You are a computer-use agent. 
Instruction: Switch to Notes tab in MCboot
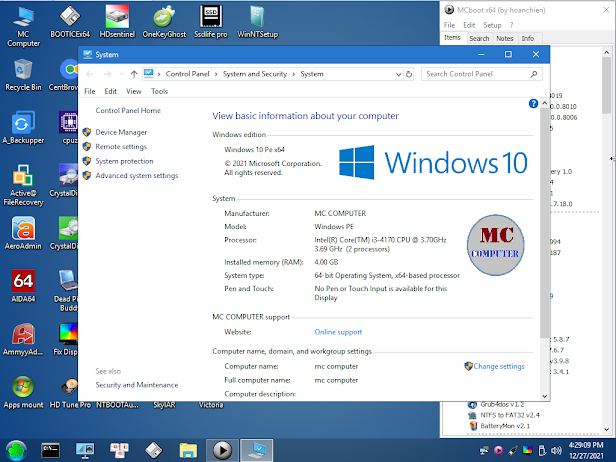click(504, 38)
